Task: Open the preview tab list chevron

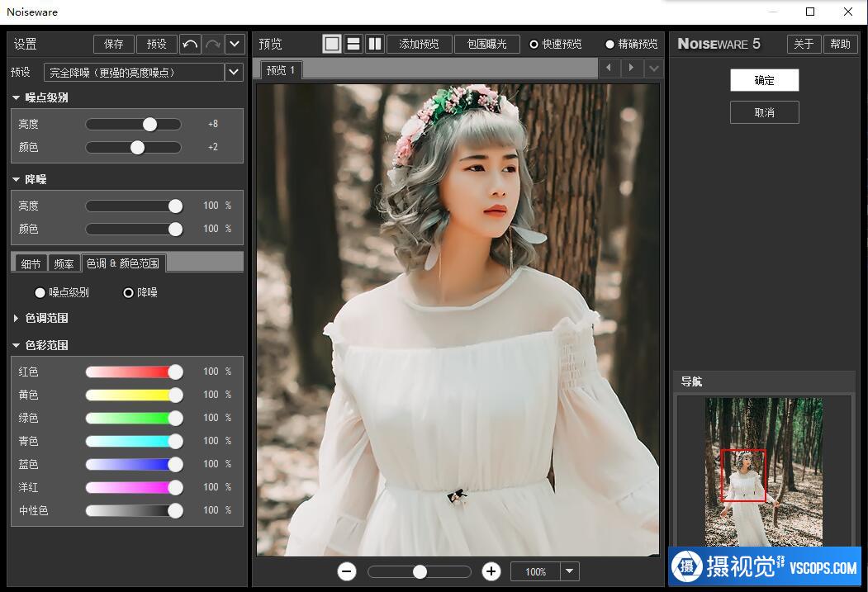Action: tap(654, 68)
